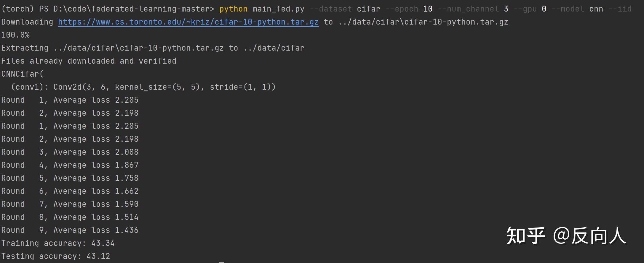The image size is (644, 263).
Task: Click the --num_channel argument flag
Action: click(x=468, y=9)
